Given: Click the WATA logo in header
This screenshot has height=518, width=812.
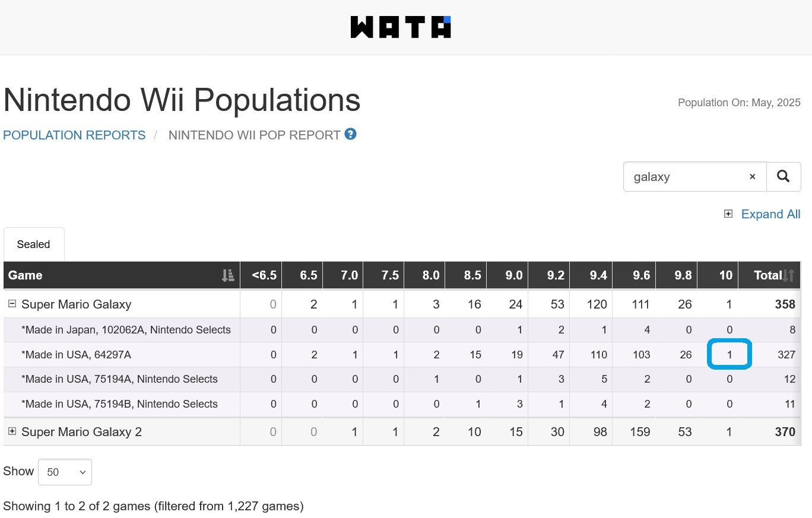Looking at the screenshot, I should click(x=401, y=27).
